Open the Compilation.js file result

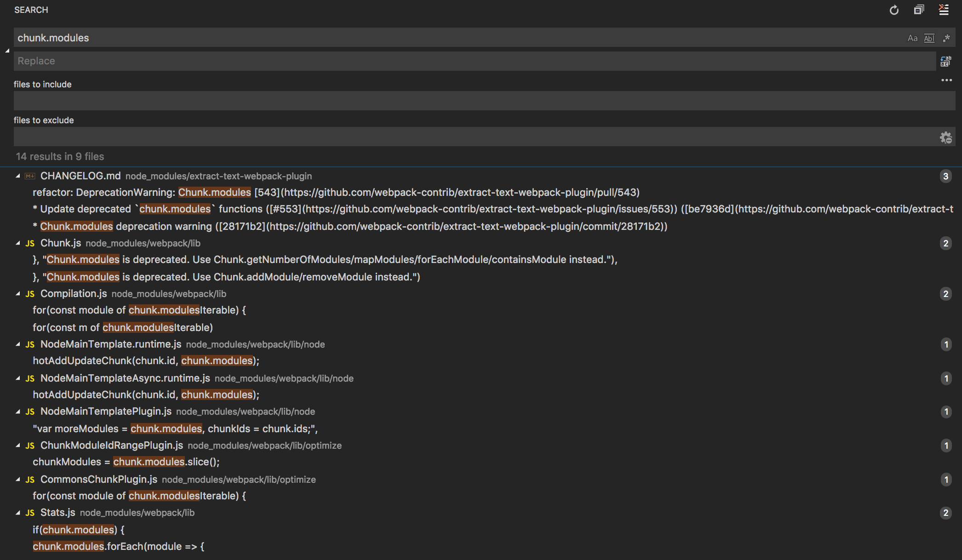(x=74, y=294)
